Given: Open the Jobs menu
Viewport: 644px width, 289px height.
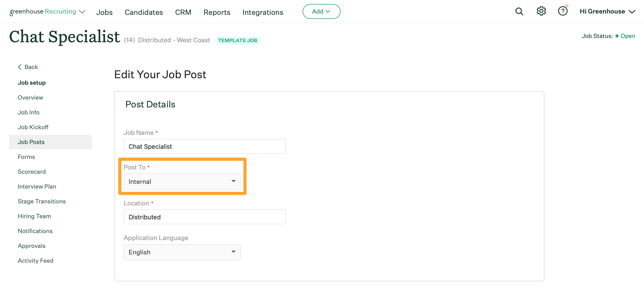Looking at the screenshot, I should [104, 12].
